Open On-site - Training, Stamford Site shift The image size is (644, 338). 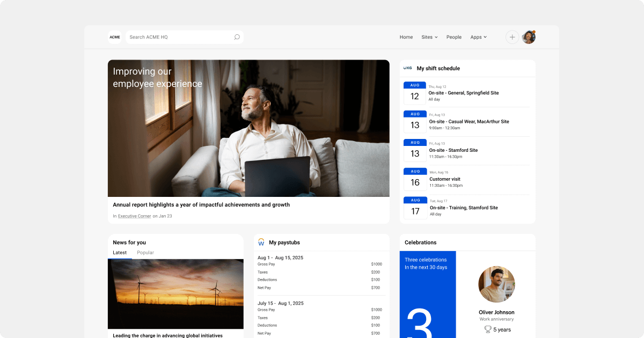464,208
